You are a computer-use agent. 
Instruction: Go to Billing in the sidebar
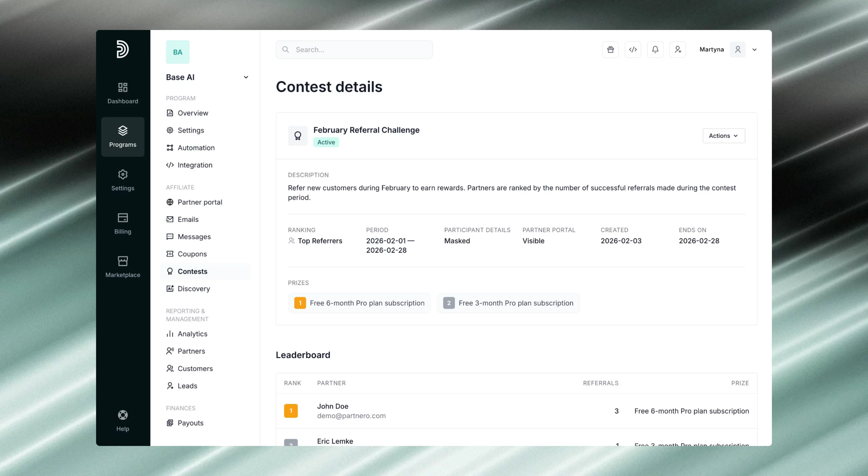click(x=123, y=223)
